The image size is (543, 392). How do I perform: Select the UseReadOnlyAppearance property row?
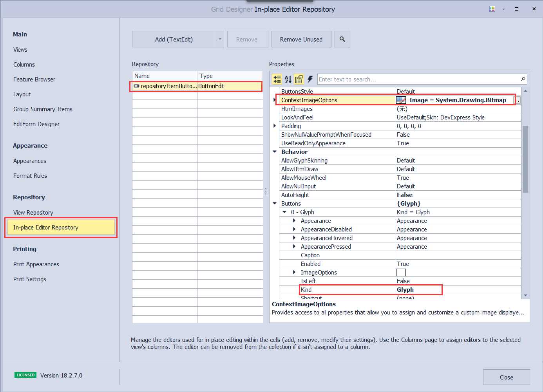tap(400, 143)
